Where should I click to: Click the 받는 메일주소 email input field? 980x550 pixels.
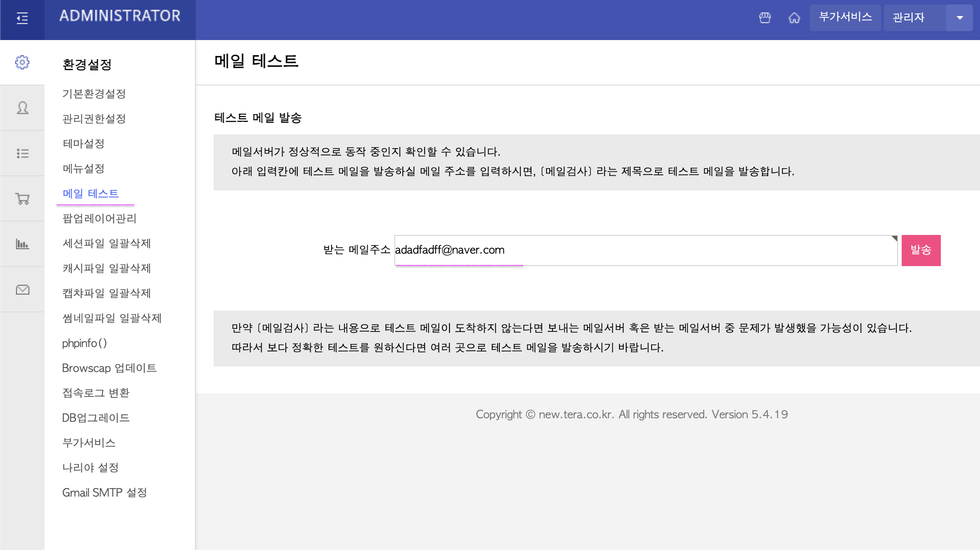click(x=645, y=250)
